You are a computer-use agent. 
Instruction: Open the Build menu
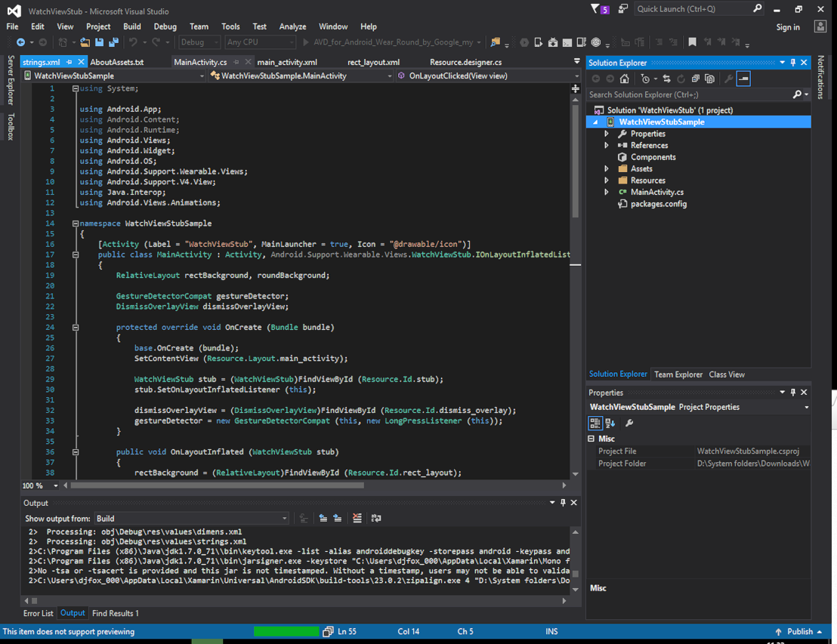coord(132,26)
